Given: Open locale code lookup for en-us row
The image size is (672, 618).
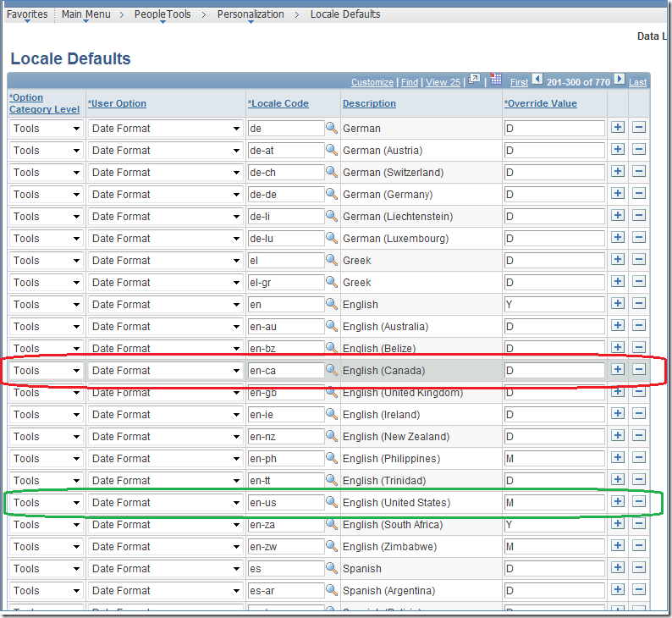Looking at the screenshot, I should [332, 502].
